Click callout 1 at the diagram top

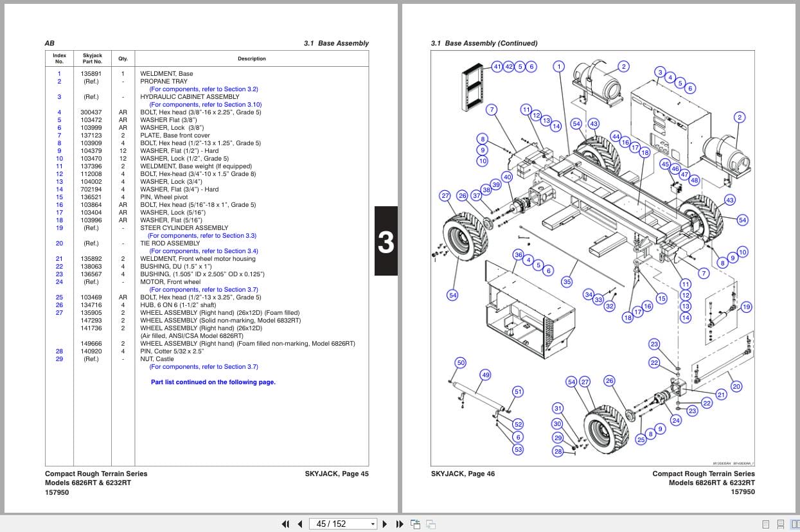(x=559, y=66)
